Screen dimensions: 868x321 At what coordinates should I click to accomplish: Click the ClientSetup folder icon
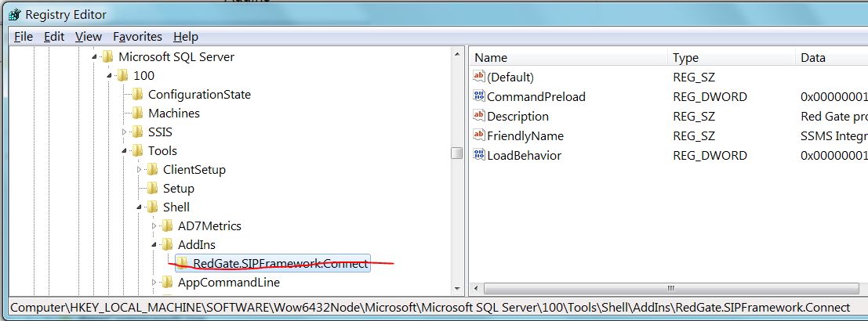tap(152, 169)
